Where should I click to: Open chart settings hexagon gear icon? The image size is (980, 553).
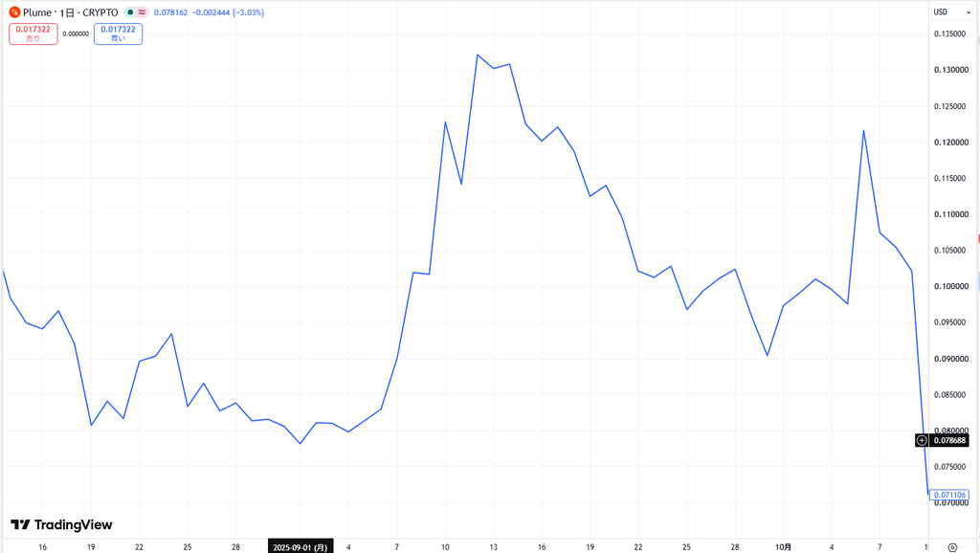[x=952, y=546]
